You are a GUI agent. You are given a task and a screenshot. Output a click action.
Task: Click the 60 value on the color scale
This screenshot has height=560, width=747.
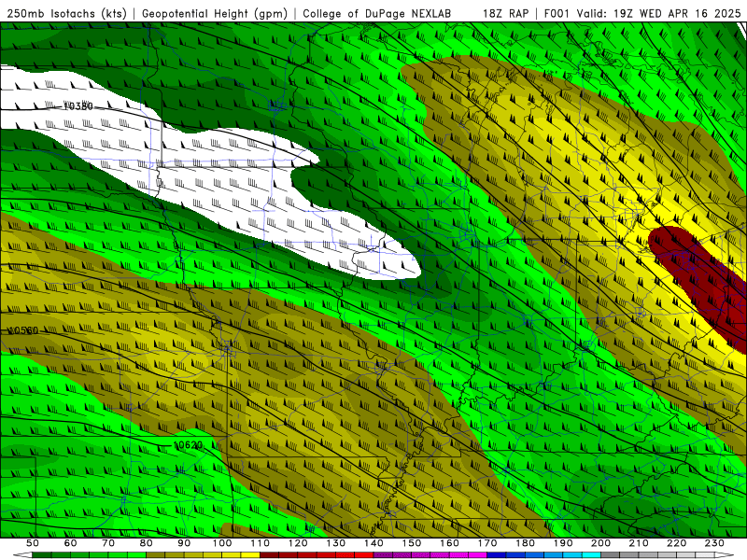(70, 543)
